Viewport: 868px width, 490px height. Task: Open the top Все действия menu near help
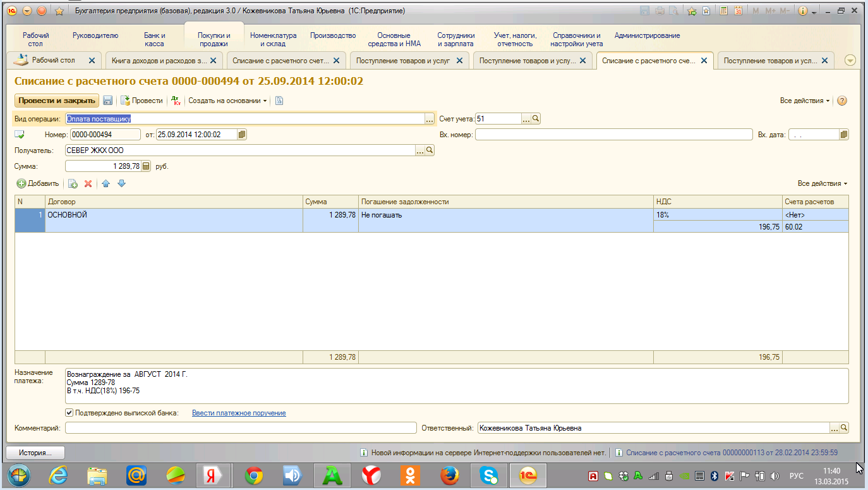tap(805, 101)
